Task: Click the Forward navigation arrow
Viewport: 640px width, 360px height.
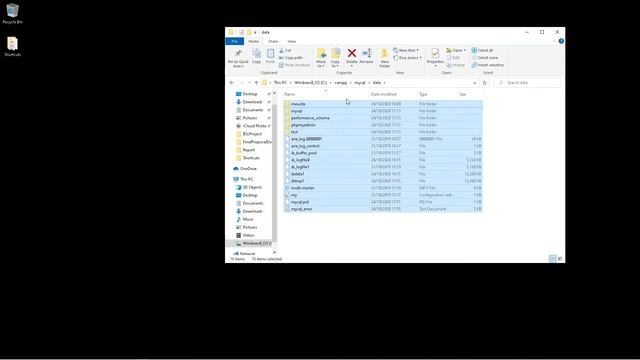Action: coord(241,83)
